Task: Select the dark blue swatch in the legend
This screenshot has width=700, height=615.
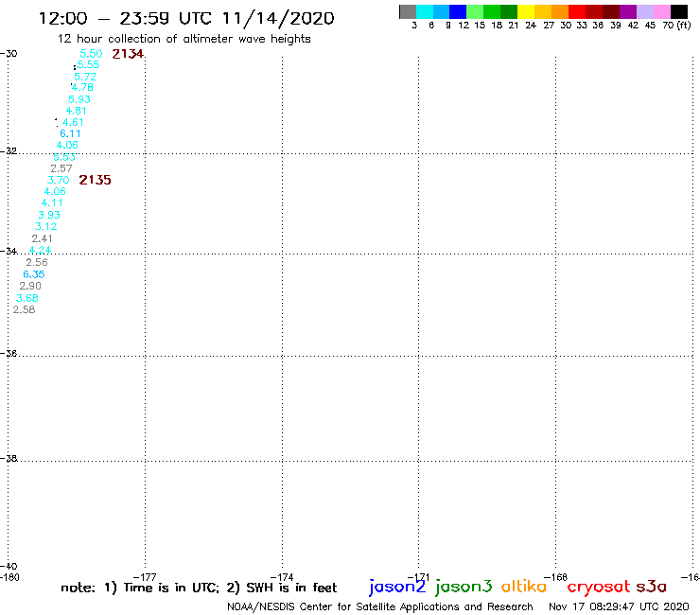Action: click(458, 11)
